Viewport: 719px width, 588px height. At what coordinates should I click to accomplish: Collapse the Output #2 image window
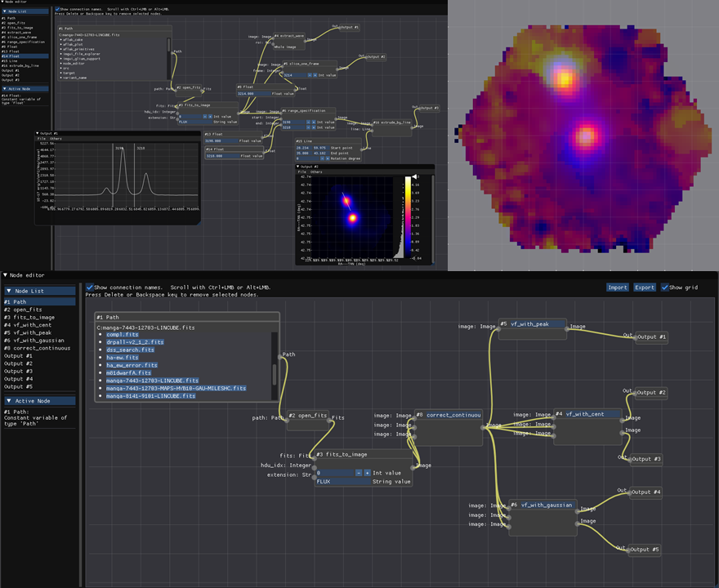299,166
